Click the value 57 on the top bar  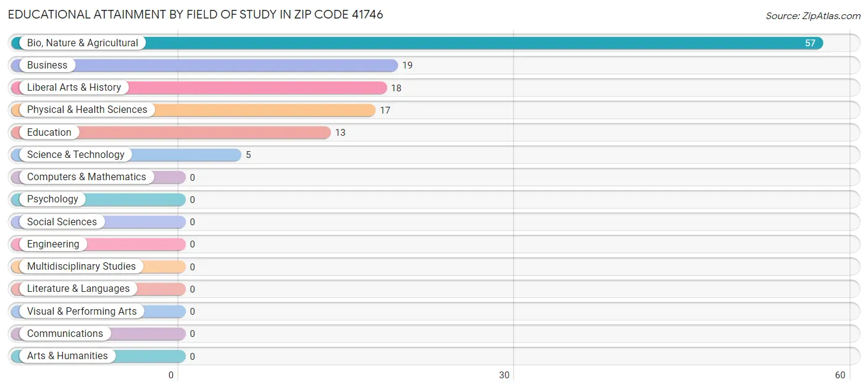point(810,43)
